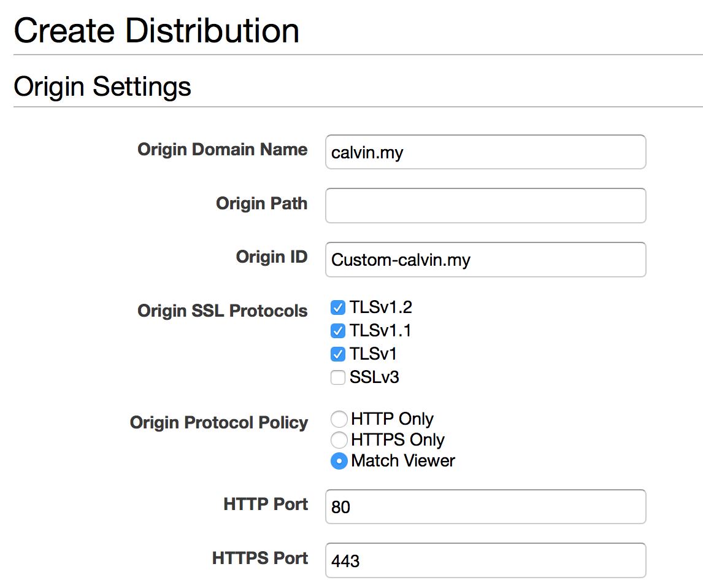
Task: Uncheck the TLSv1.1 protocol checkbox
Action: pyautogui.click(x=338, y=331)
